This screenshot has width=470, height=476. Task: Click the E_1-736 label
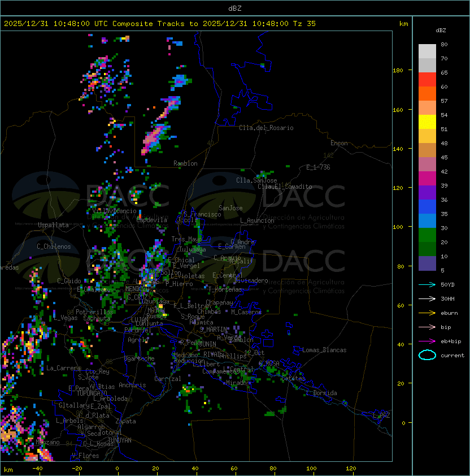(x=318, y=167)
